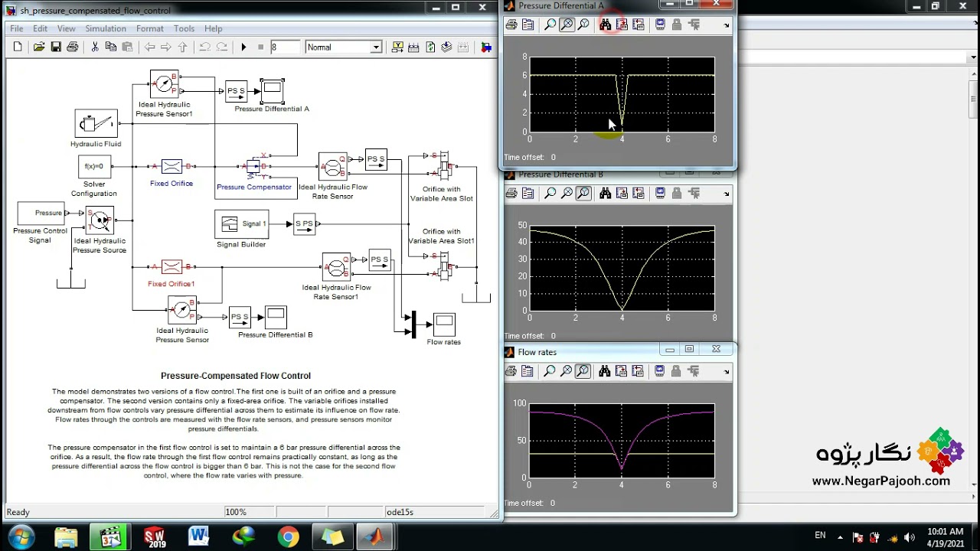The width and height of the screenshot is (980, 551).
Task: Autoscale the Pressure Differential A scope
Action: 605,24
